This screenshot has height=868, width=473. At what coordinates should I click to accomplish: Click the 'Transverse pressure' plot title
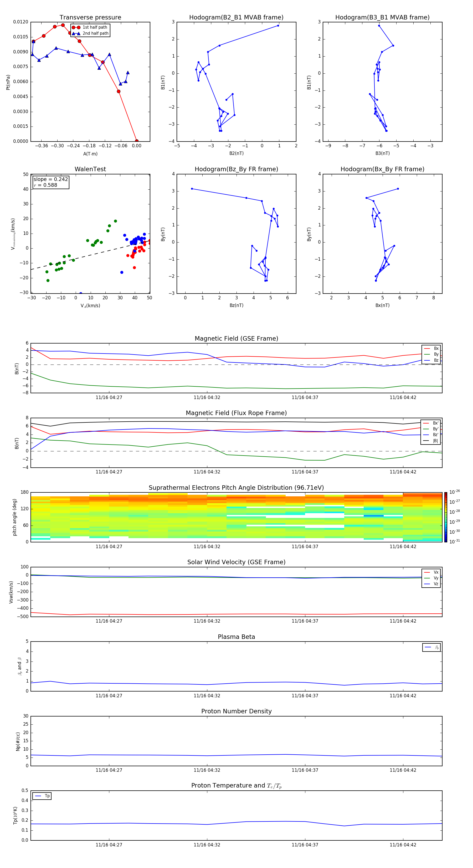(x=90, y=18)
